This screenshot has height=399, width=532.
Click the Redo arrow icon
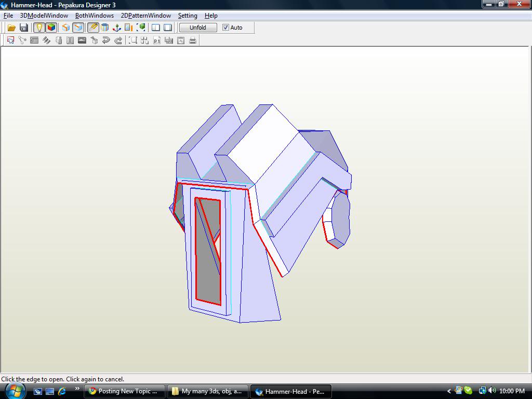118,41
